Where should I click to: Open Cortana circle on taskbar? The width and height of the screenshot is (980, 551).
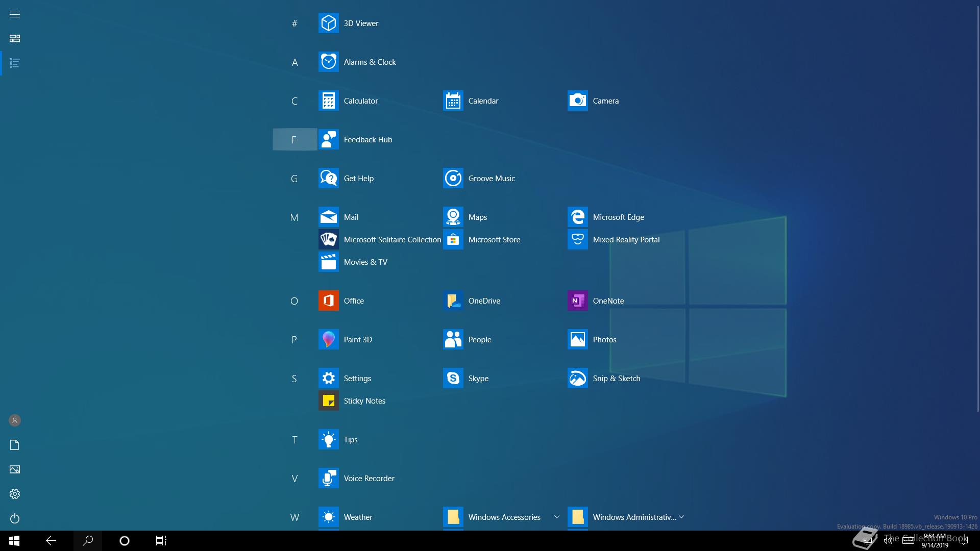[125, 541]
